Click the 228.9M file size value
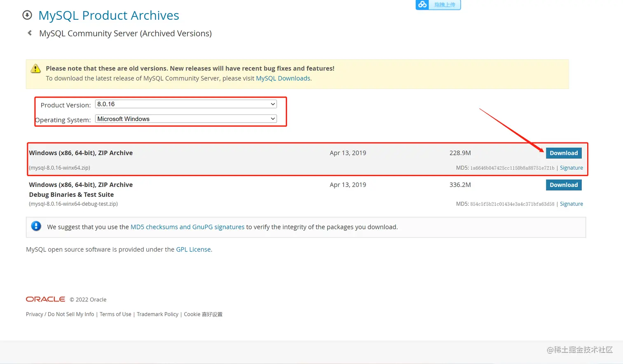623x364 pixels. coord(460,153)
